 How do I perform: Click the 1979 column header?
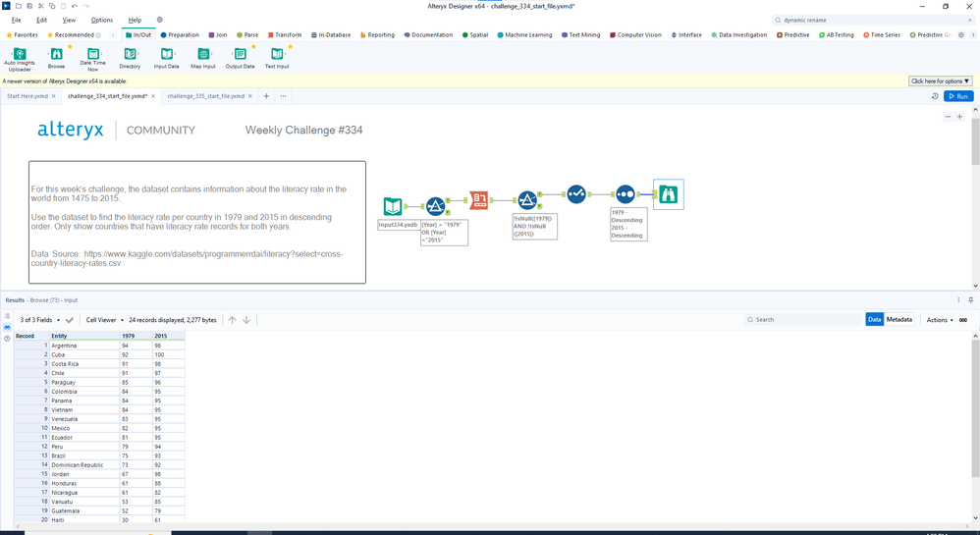136,336
